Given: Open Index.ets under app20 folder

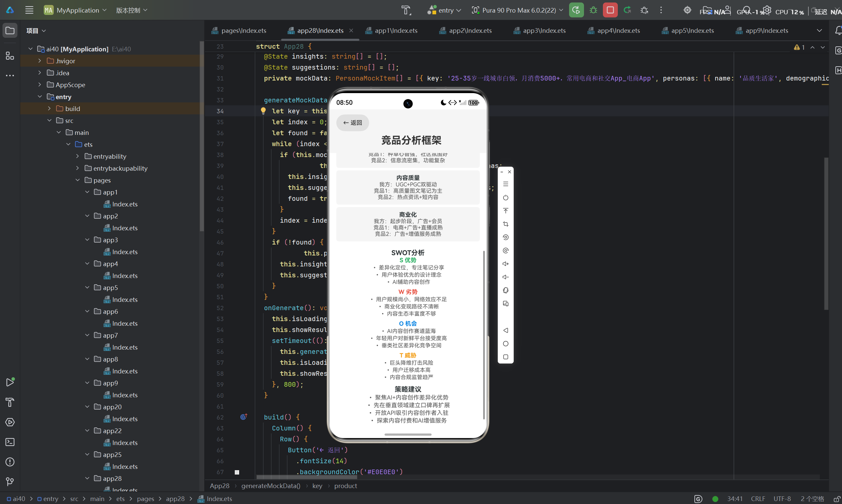Looking at the screenshot, I should (x=121, y=419).
